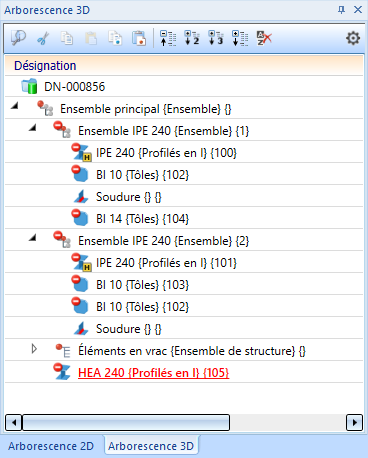Switch to the Arborescence 2D tab
Viewport: 368px width, 458px height.
[x=51, y=446]
